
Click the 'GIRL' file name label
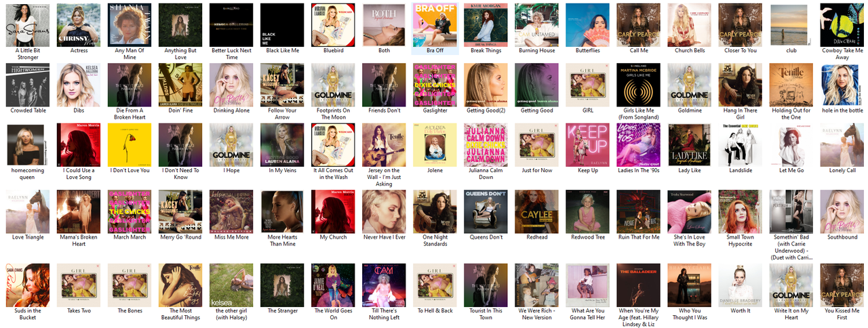pyautogui.click(x=587, y=110)
